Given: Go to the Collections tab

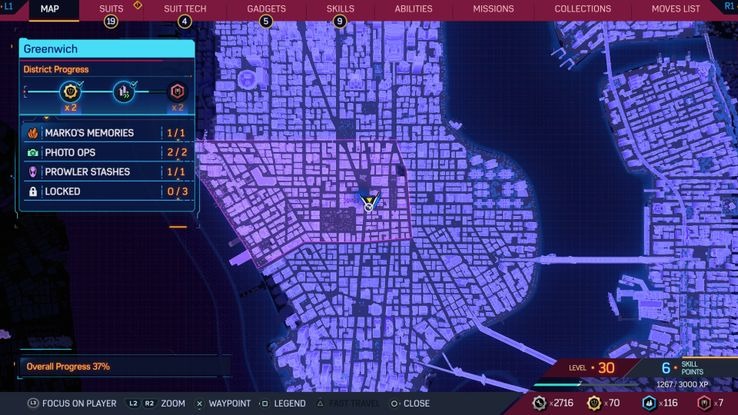Looking at the screenshot, I should pyautogui.click(x=582, y=9).
